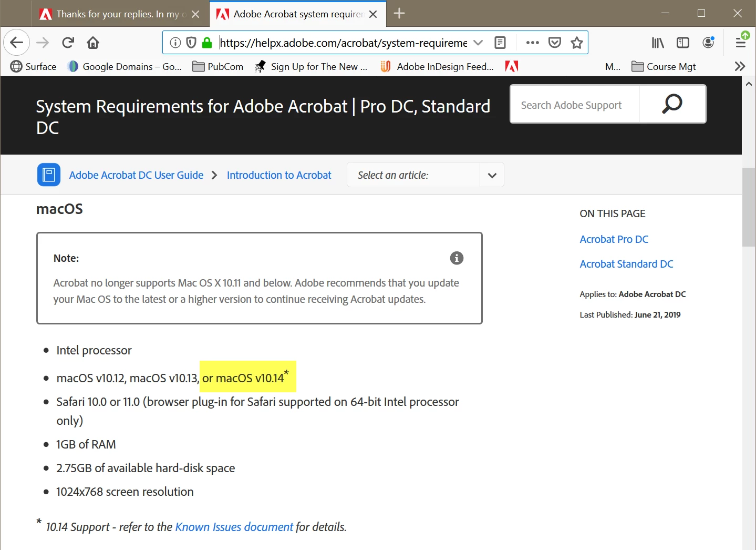Viewport: 756px width, 550px height.
Task: Open the Surface bookmark
Action: (x=34, y=66)
